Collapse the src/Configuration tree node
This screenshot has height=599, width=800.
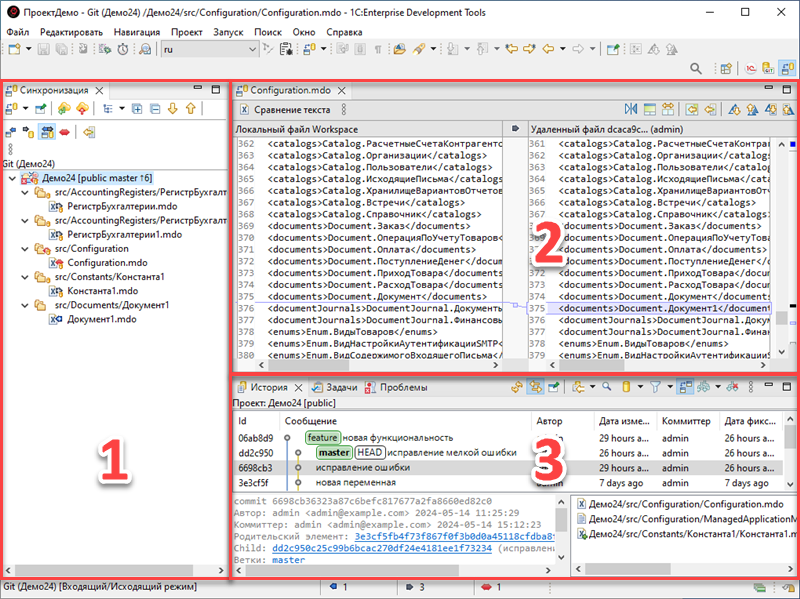coord(24,248)
